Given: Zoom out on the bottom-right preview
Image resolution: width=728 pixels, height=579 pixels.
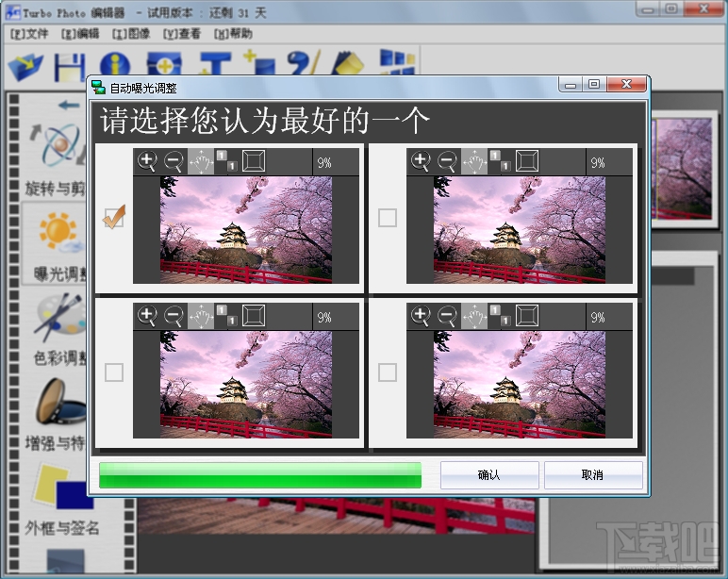Looking at the screenshot, I should [447, 316].
